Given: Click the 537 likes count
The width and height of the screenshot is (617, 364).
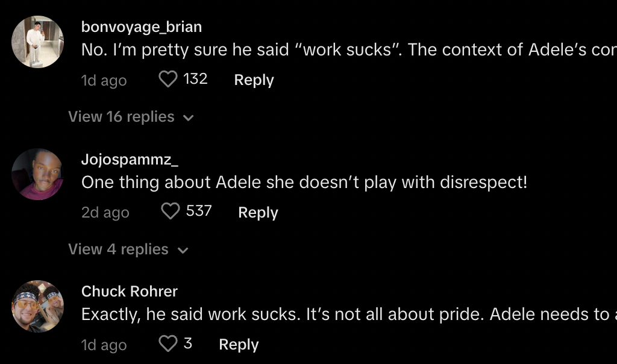Looking at the screenshot, I should (x=199, y=211).
